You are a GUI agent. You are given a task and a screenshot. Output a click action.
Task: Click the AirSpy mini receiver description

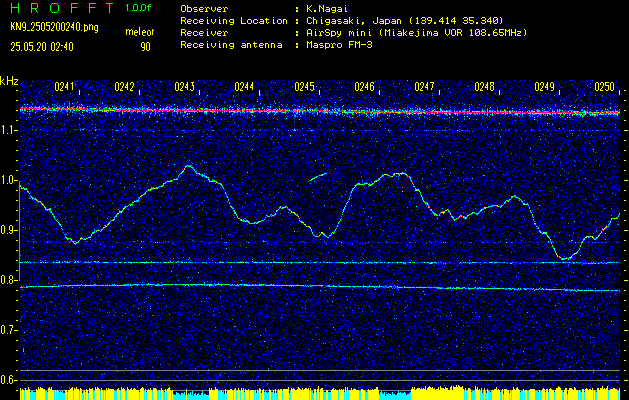416,32
